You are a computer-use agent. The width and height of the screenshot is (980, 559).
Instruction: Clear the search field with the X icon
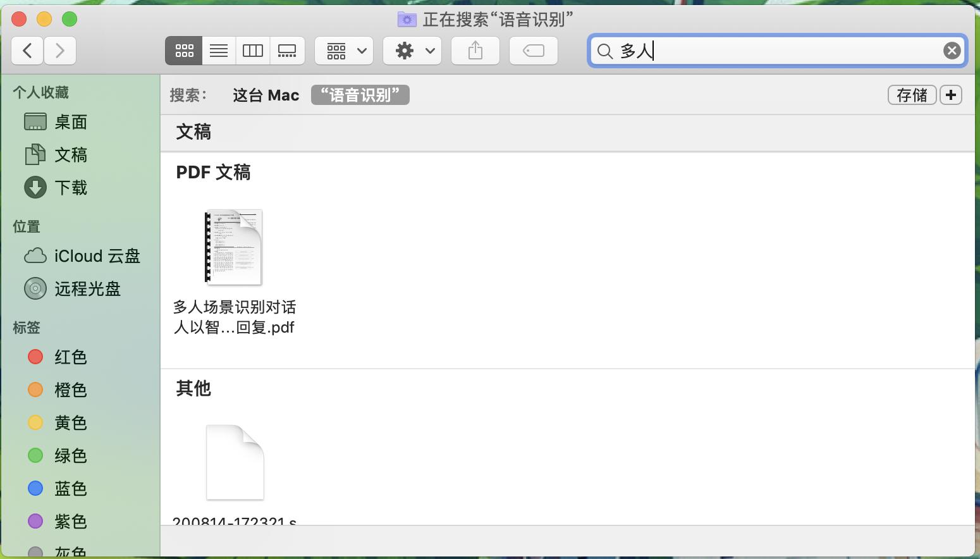click(951, 51)
